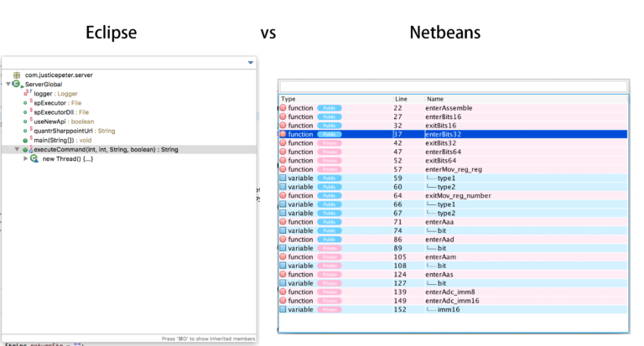Screen dimensions: 644x346
Task: Click the red function icon for enterAssemble
Action: pos(283,108)
